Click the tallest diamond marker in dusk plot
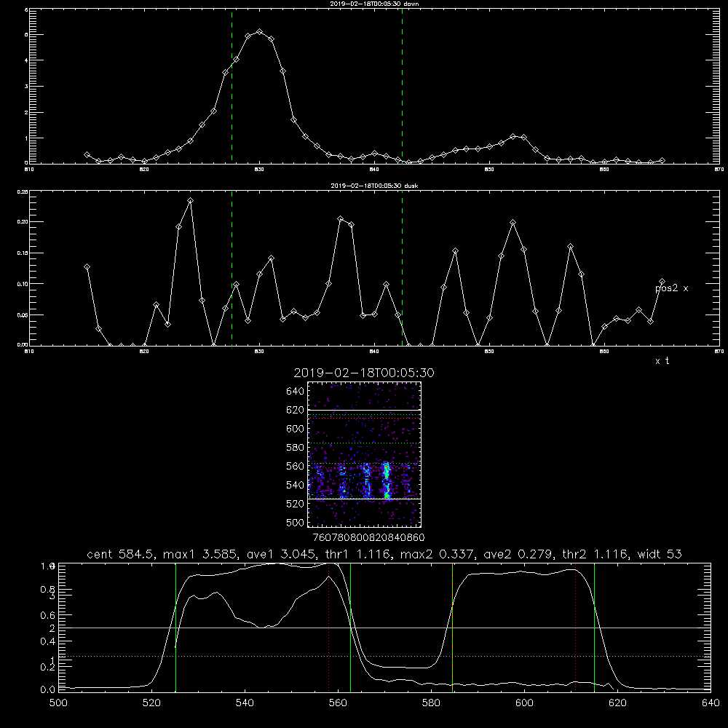The width and height of the screenshot is (728, 728). 190,201
